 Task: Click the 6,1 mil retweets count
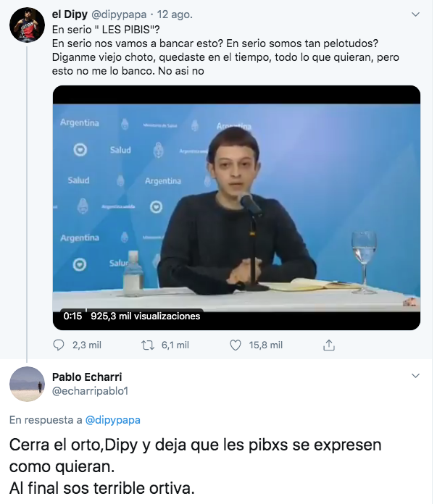(175, 345)
